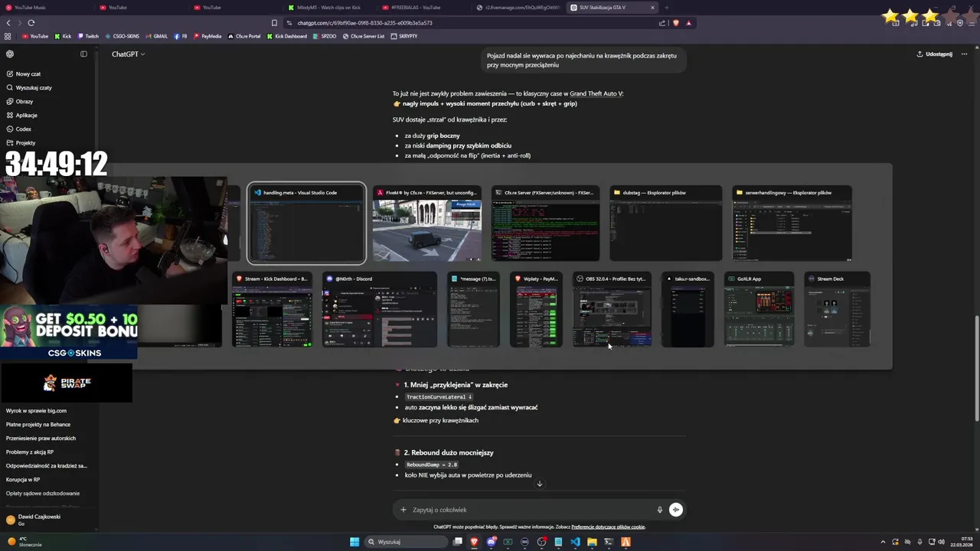Open the GMAIL bookmark
980x551 pixels.
coord(156,36)
